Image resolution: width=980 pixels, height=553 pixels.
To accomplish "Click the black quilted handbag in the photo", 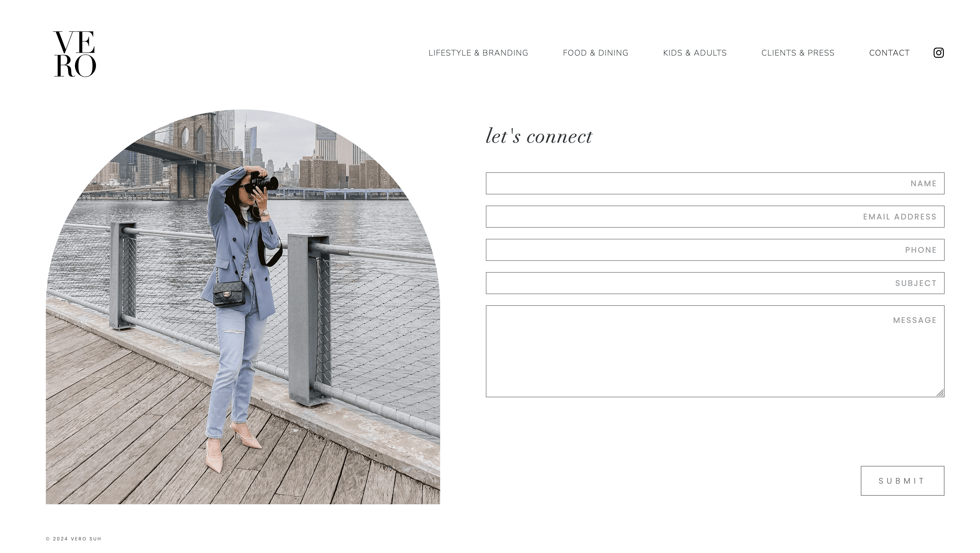I will tap(229, 294).
